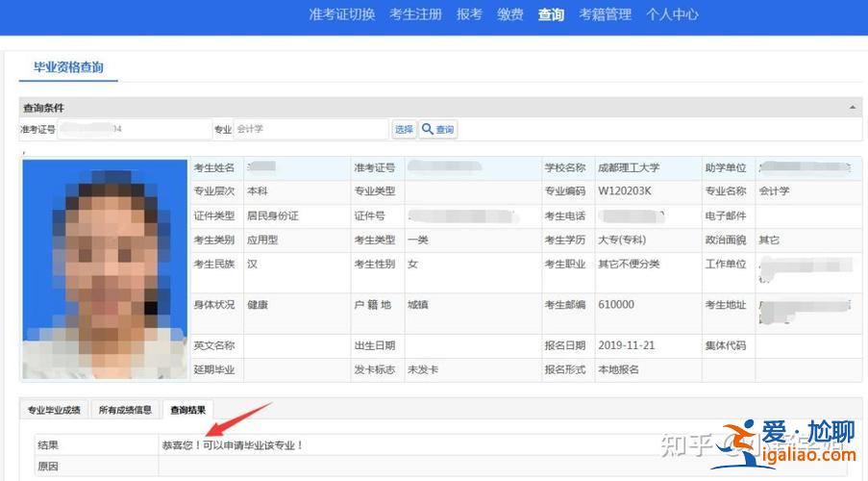
Task: Click the 专业 input field showing 会计学
Action: (x=311, y=129)
